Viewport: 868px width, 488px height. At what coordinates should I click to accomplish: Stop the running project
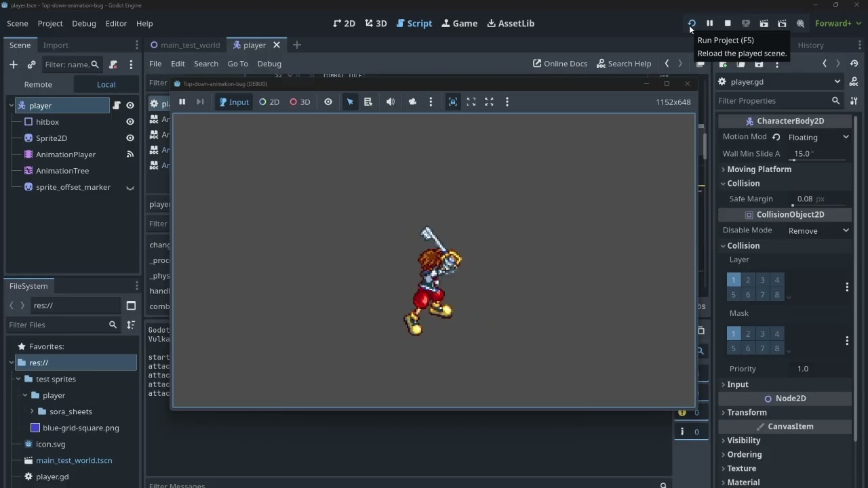[x=728, y=23]
